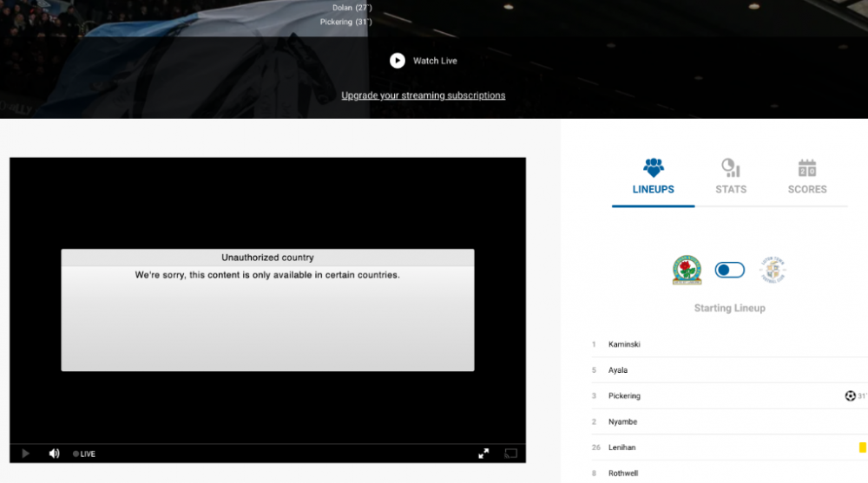Open the Upgrade your streaming subscriptions link
Viewport: 868px width, 483px height.
click(423, 95)
